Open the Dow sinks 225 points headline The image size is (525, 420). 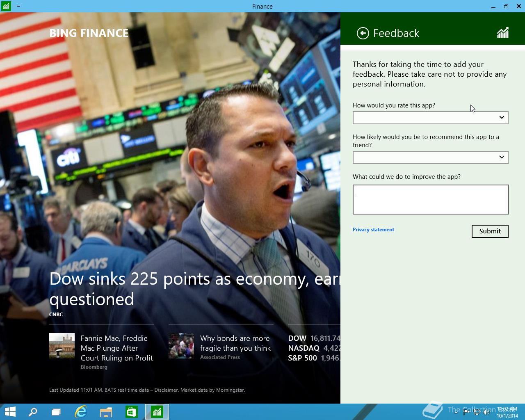pos(195,289)
